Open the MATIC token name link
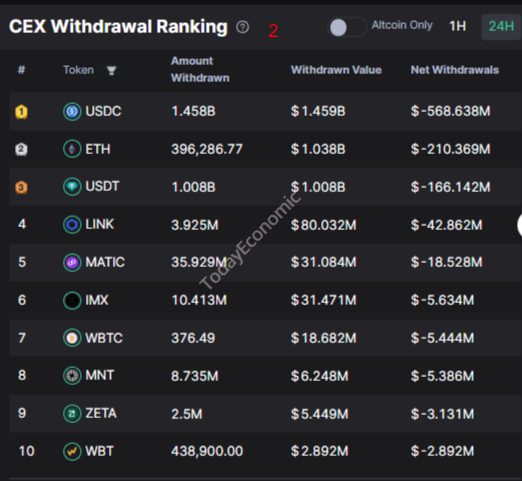The height and width of the screenshot is (481, 522). click(x=105, y=262)
